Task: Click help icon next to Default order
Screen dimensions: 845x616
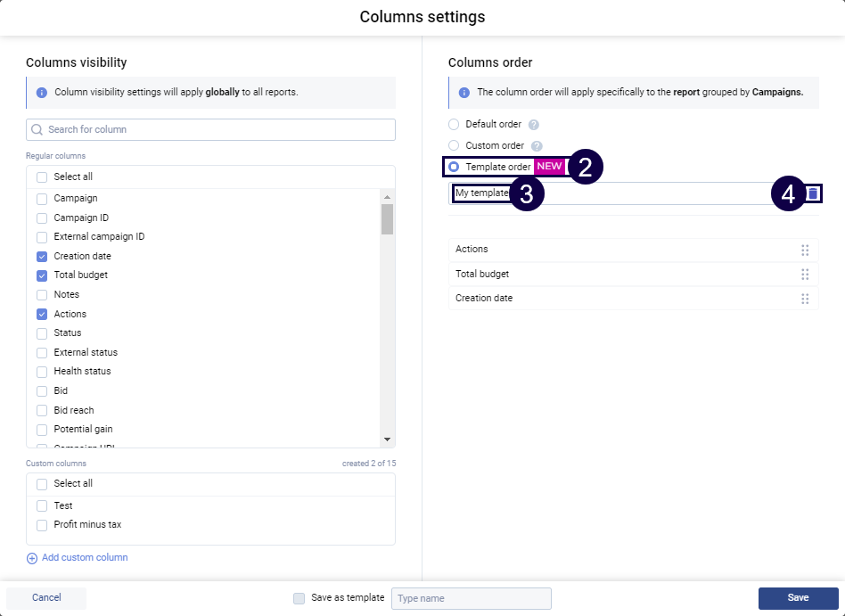Action: (534, 125)
